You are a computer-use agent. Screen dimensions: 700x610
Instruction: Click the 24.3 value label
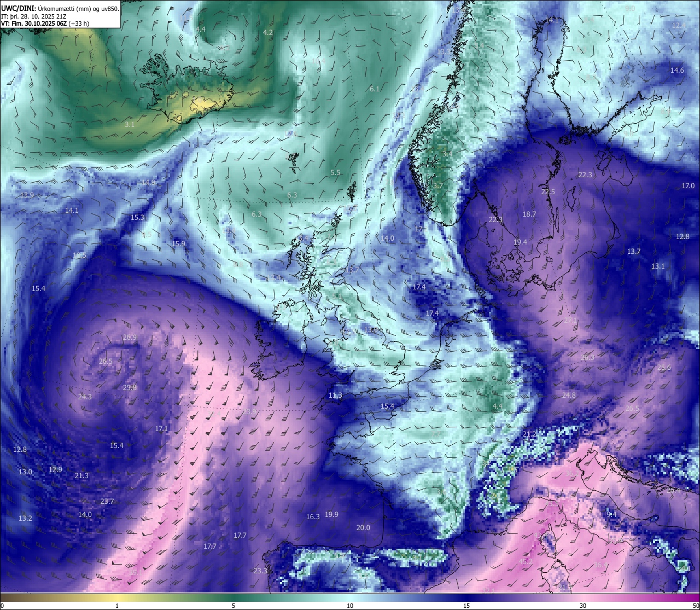point(85,397)
